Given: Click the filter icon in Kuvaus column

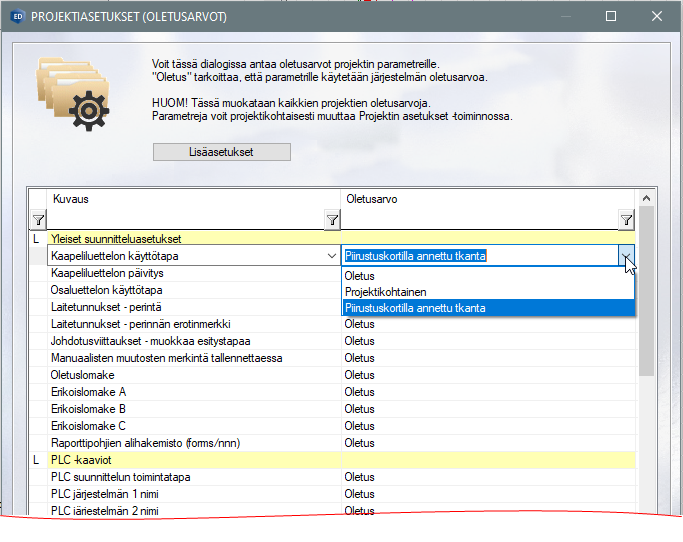Looking at the screenshot, I should pyautogui.click(x=332, y=220).
